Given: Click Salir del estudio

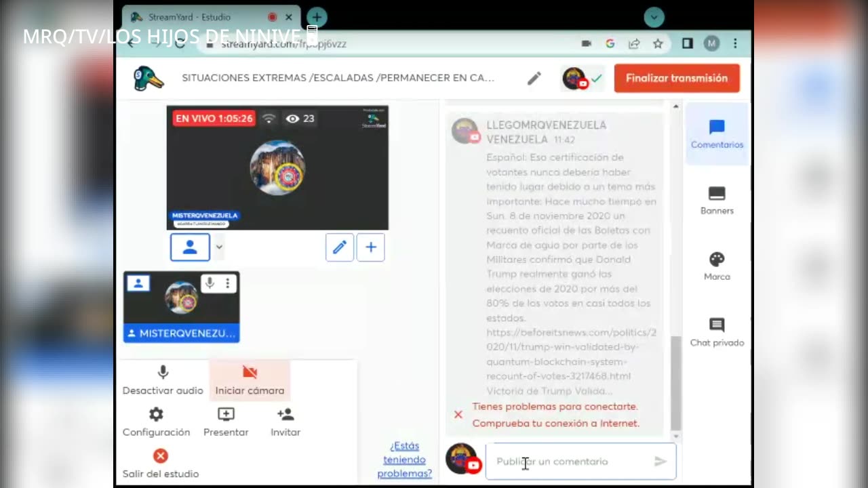Looking at the screenshot, I should point(161,464).
